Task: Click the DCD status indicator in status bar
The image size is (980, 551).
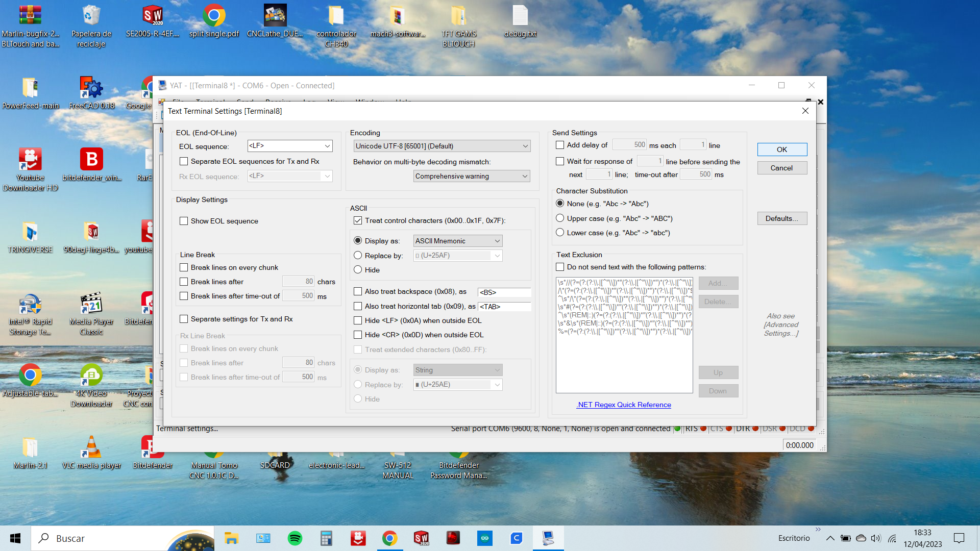Action: click(813, 429)
